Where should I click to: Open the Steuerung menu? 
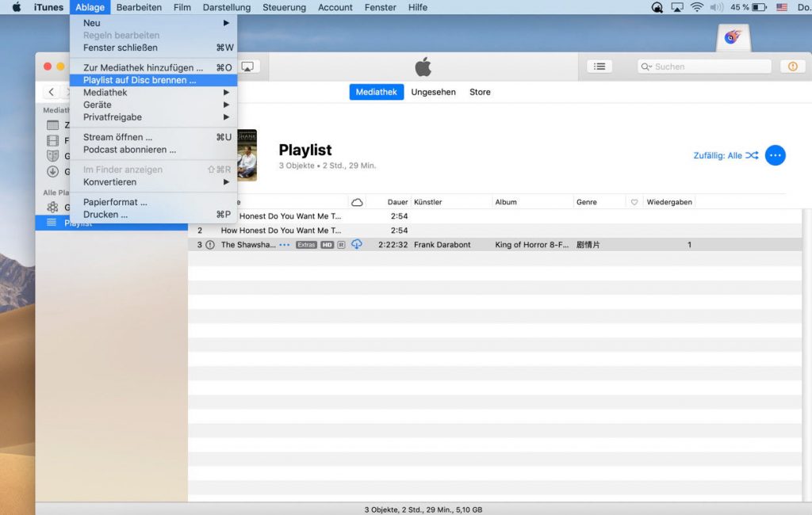(x=284, y=7)
